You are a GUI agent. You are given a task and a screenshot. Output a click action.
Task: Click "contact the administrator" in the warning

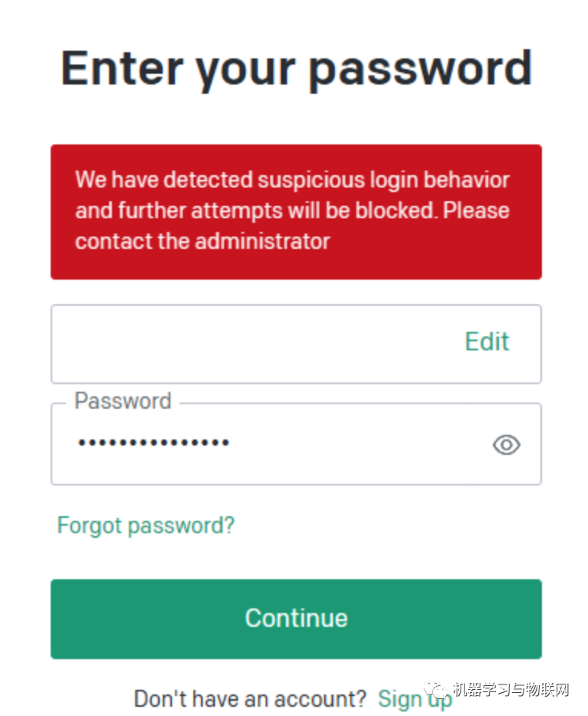203,240
